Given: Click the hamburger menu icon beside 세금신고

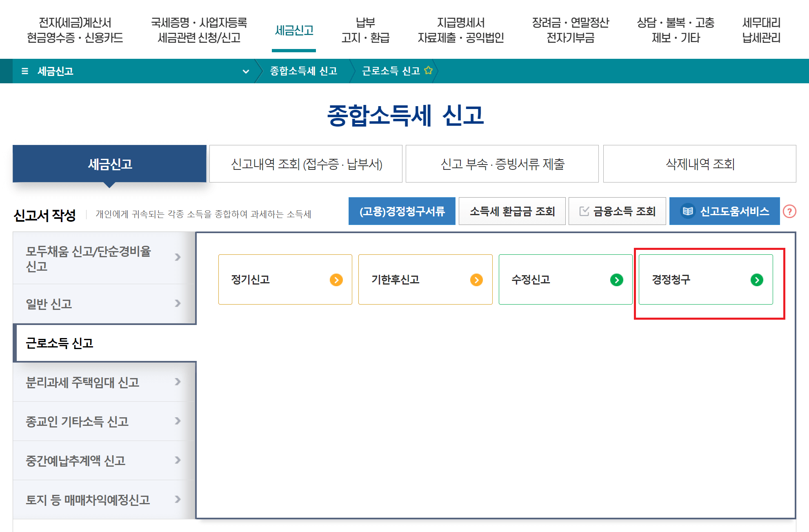Looking at the screenshot, I should click(x=25, y=71).
